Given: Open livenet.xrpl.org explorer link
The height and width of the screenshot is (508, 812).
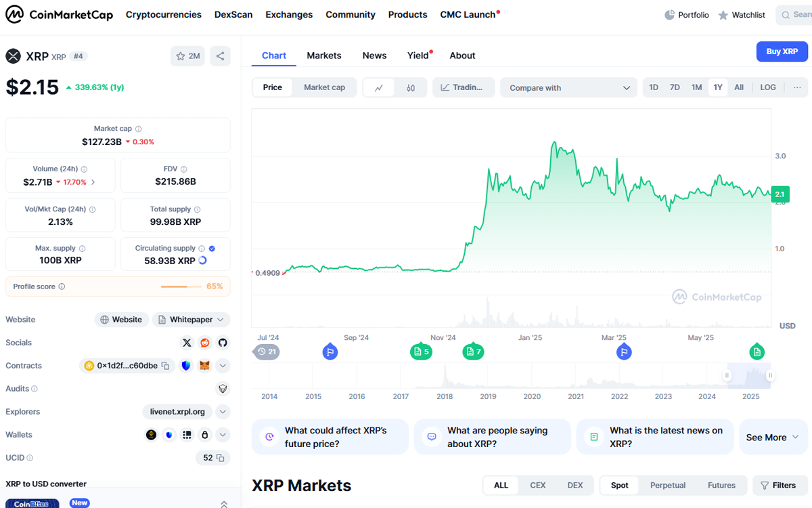Looking at the screenshot, I should (x=178, y=412).
